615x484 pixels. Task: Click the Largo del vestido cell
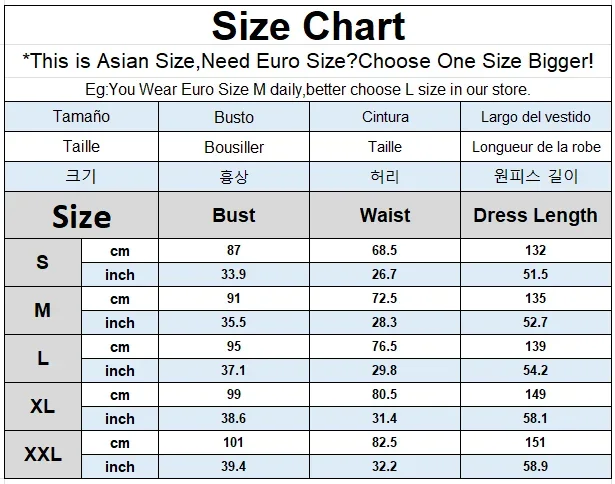535,116
